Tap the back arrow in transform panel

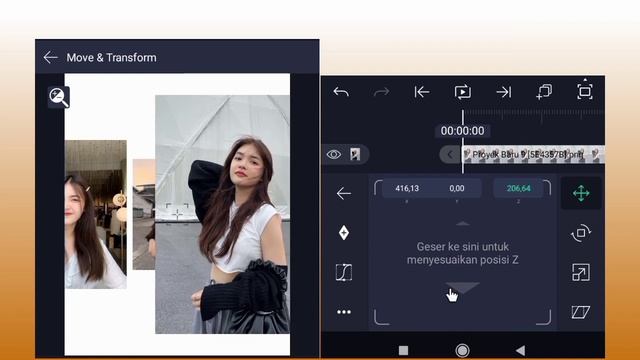click(x=344, y=193)
